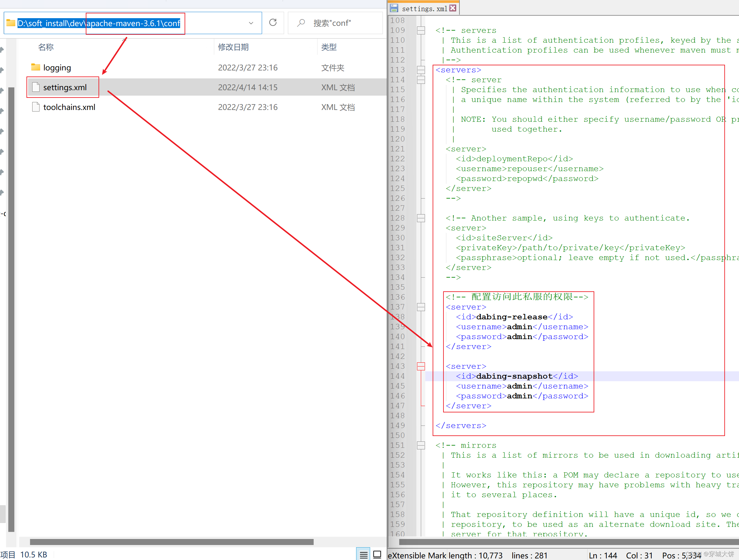Click line number 144 in the editor margin
The image size is (739, 560).
(x=397, y=376)
